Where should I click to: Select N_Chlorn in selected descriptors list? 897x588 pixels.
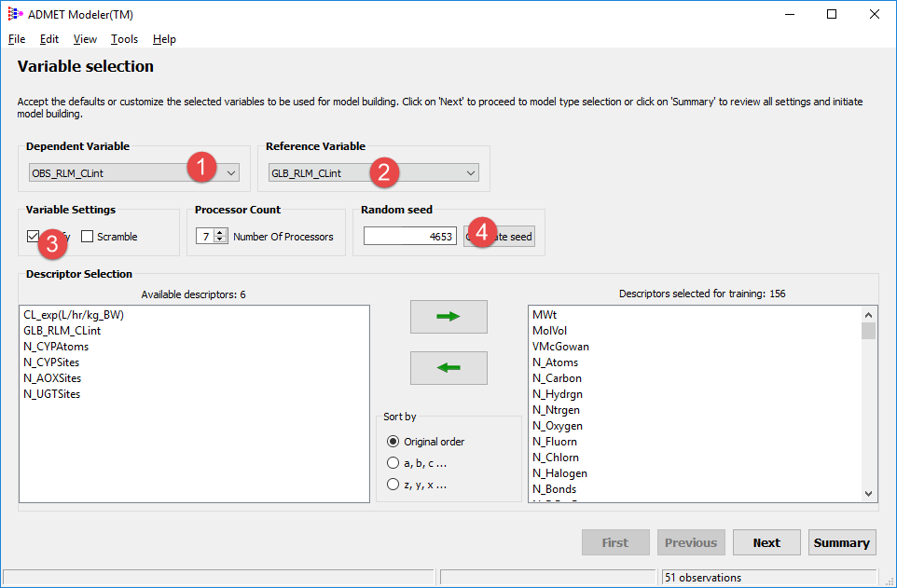tap(556, 458)
